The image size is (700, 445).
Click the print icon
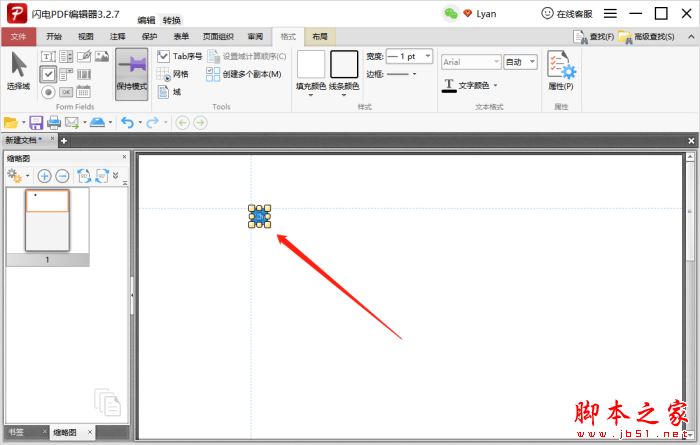point(54,122)
